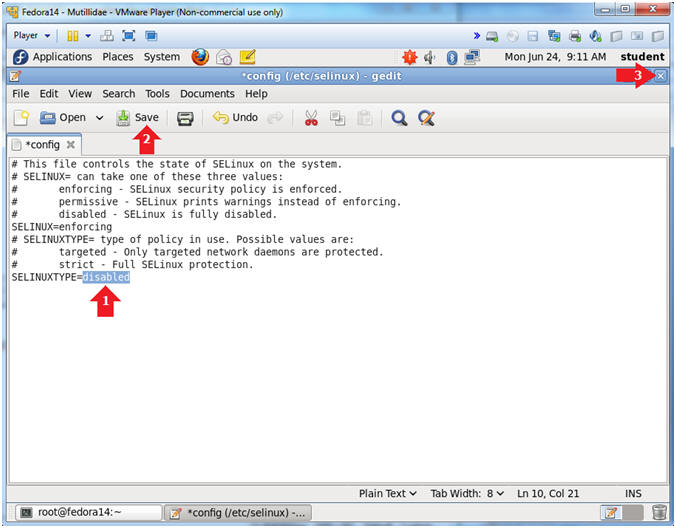This screenshot has height=528, width=676.
Task: Open the System menu in GNOME panel
Action: [162, 57]
